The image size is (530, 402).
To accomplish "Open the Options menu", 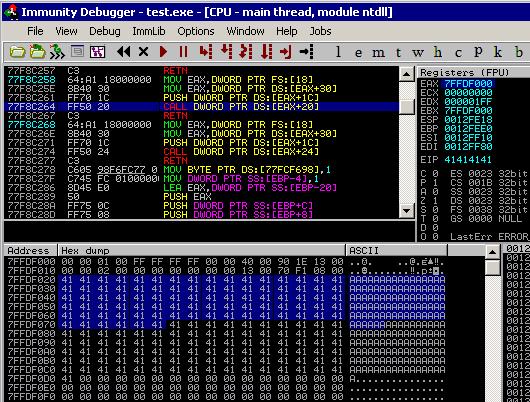I will [x=196, y=31].
